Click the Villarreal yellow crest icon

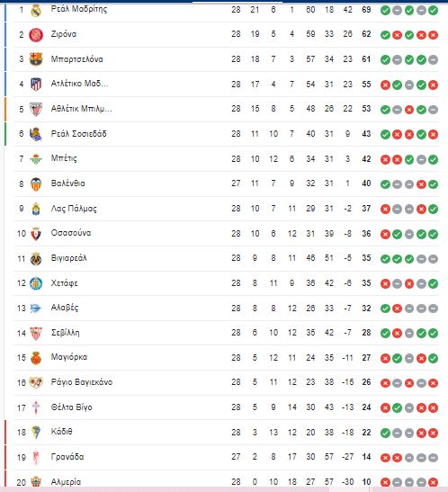coord(36,258)
